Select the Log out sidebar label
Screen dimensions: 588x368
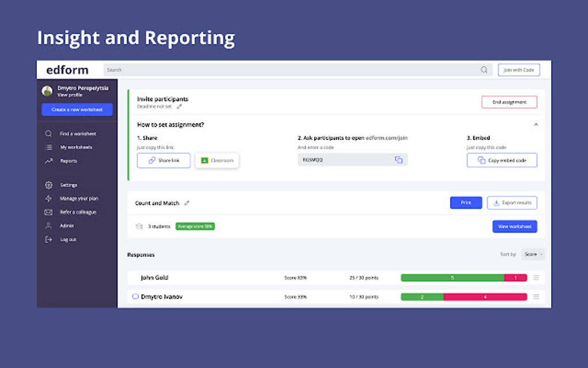68,239
